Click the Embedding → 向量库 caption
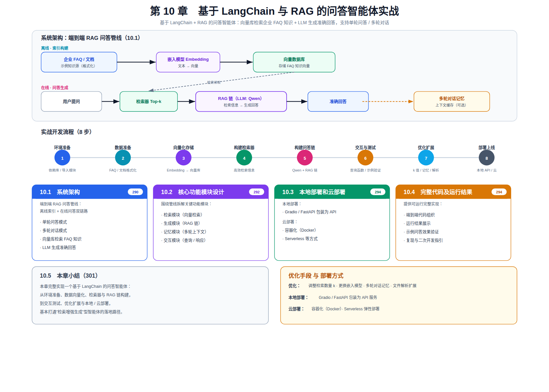The width and height of the screenshot is (549, 392). click(x=184, y=170)
